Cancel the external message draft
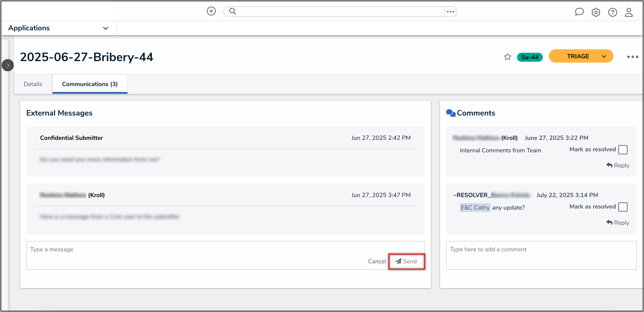Image resolution: width=644 pixels, height=312 pixels. pos(376,261)
